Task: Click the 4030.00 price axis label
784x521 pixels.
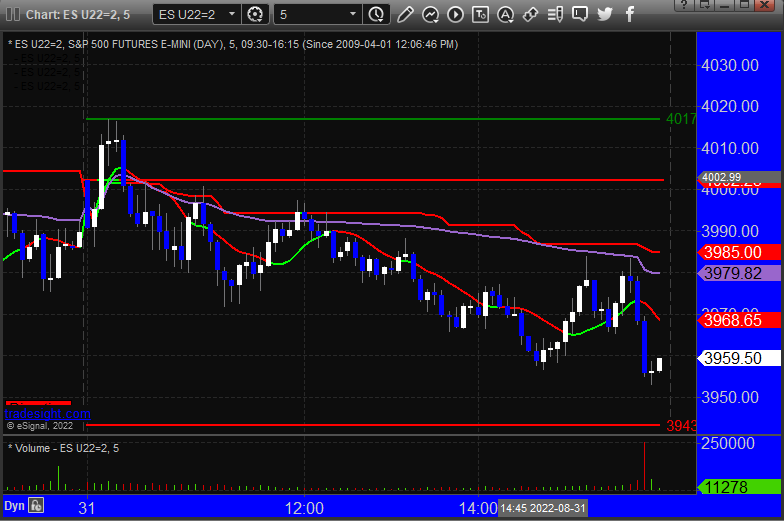Action: (730, 65)
